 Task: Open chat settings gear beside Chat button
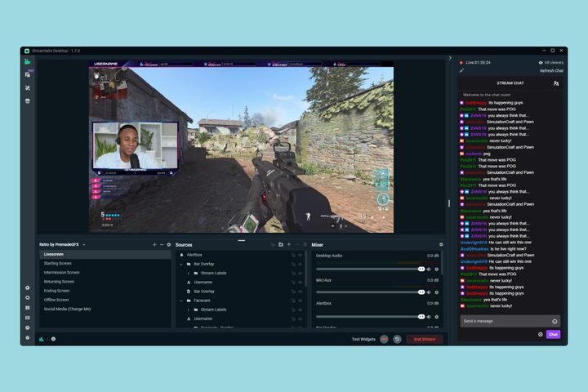coord(541,334)
